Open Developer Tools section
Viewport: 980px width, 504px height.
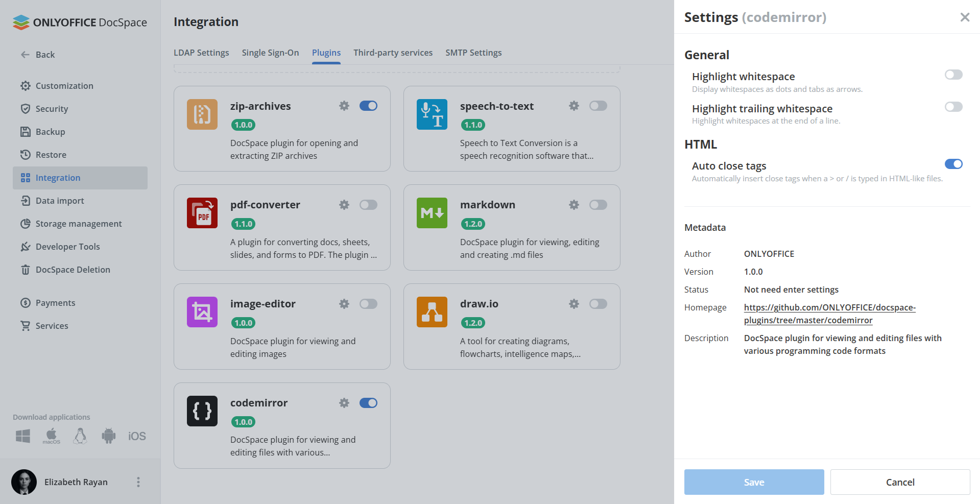pyautogui.click(x=67, y=246)
